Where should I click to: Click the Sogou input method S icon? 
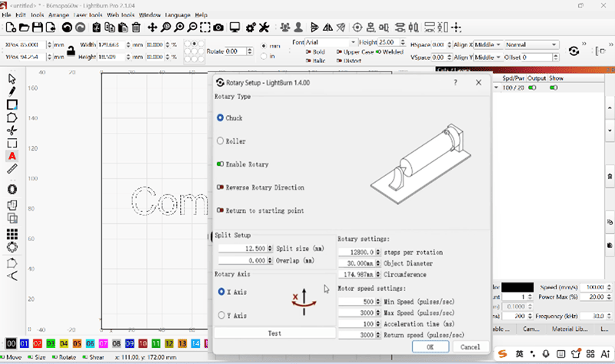pyautogui.click(x=503, y=354)
